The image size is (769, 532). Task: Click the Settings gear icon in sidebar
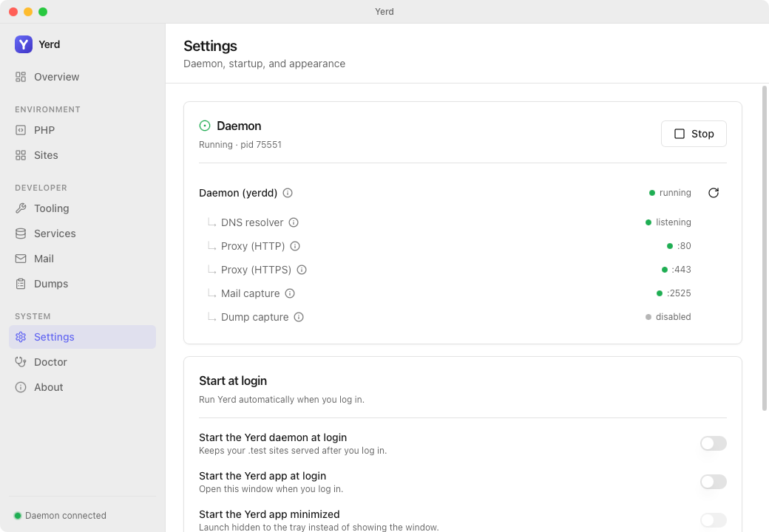click(21, 337)
